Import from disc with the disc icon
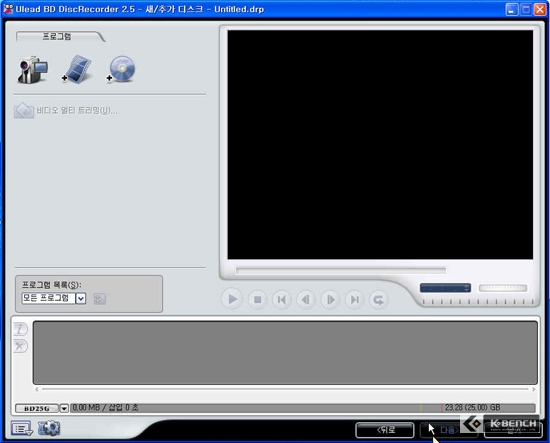Image resolution: width=550 pixels, height=443 pixels. [x=121, y=69]
